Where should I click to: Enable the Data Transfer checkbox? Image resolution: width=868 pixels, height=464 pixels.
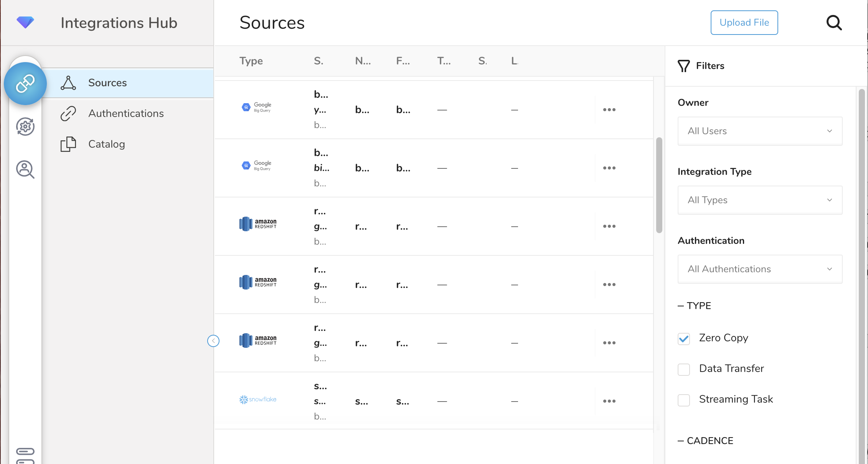coord(684,369)
